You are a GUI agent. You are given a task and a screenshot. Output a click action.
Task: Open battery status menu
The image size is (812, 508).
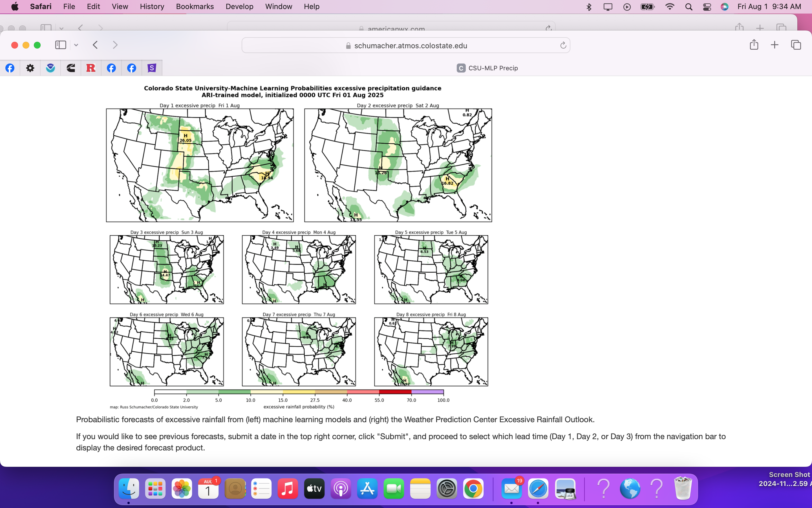click(x=647, y=7)
